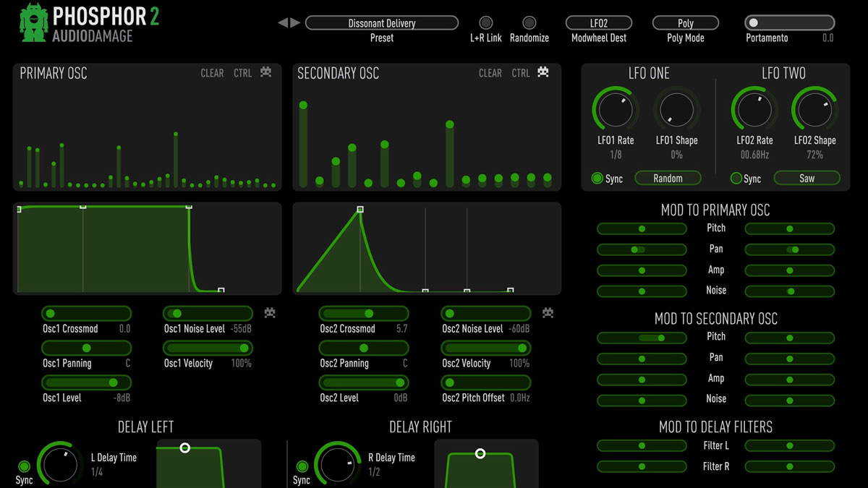Open the LFO1 shape selector showing Random

668,178
